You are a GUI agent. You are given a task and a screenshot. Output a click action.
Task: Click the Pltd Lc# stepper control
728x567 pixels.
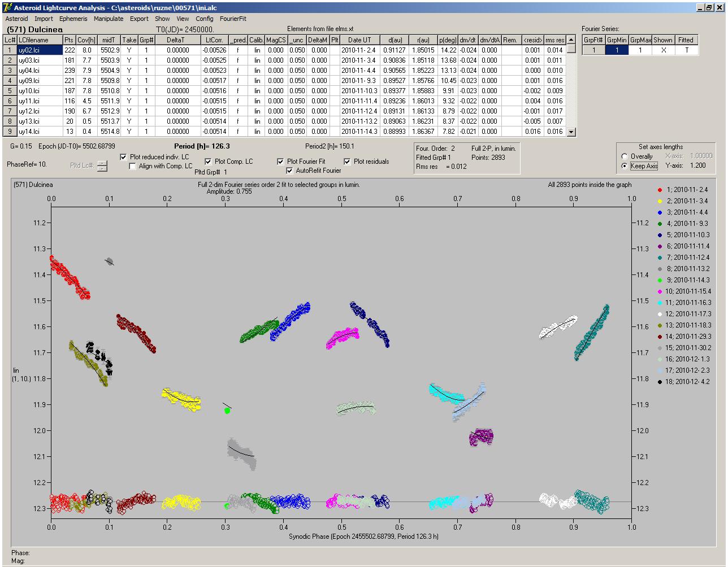[x=102, y=166]
